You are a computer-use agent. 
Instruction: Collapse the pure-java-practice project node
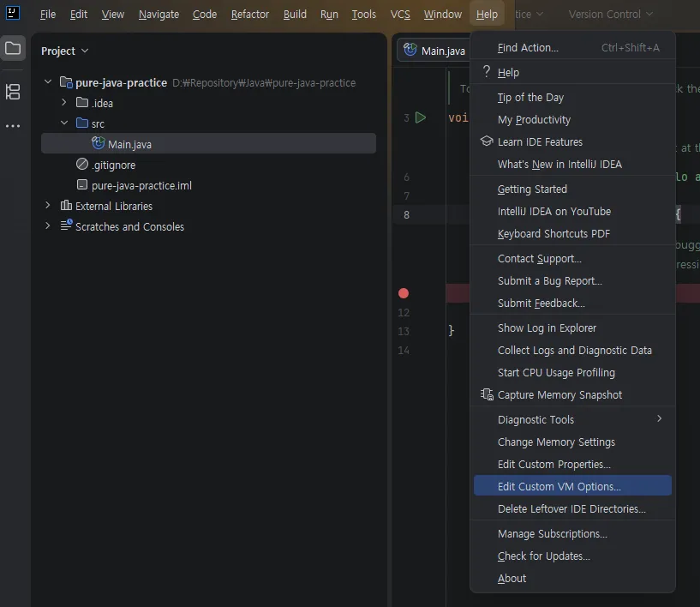48,81
